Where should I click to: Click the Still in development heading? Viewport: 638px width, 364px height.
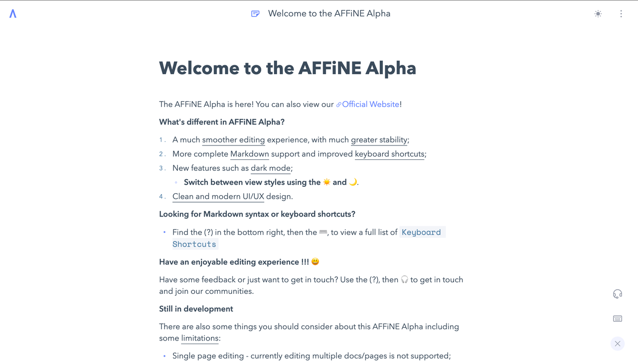(196, 309)
